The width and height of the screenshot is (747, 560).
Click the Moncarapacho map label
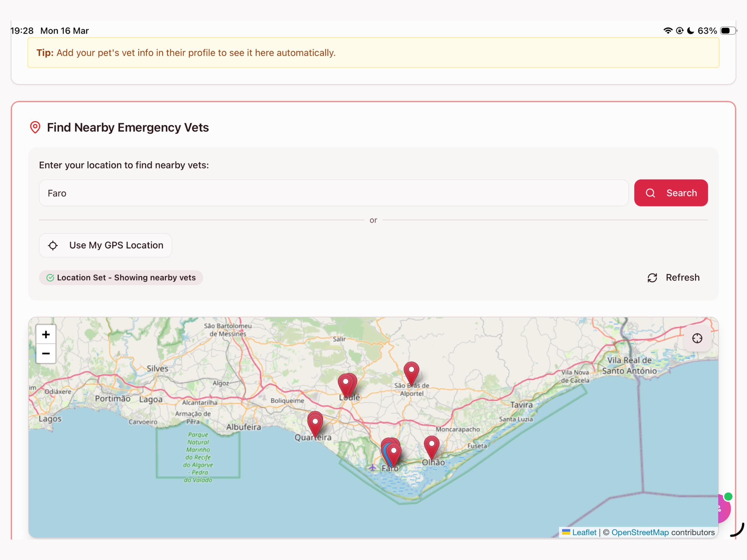tap(458, 429)
